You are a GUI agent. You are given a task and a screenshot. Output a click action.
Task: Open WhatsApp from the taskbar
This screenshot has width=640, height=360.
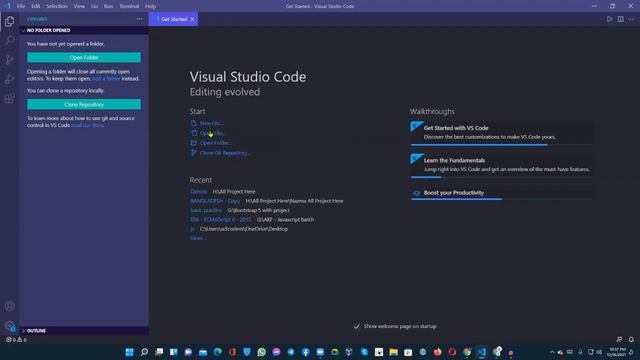click(x=262, y=352)
